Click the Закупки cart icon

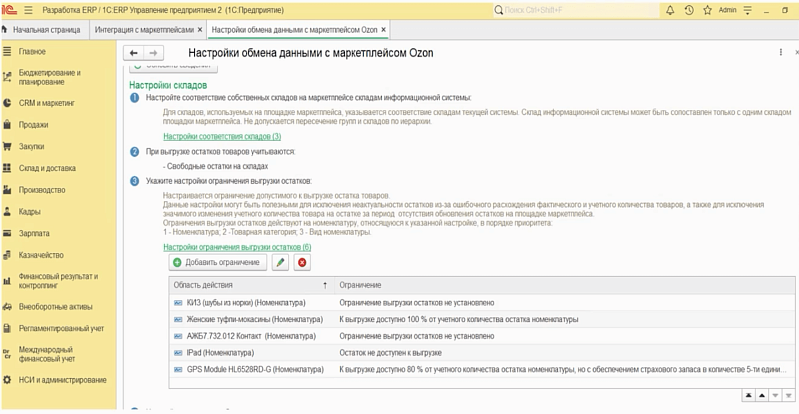click(x=7, y=146)
